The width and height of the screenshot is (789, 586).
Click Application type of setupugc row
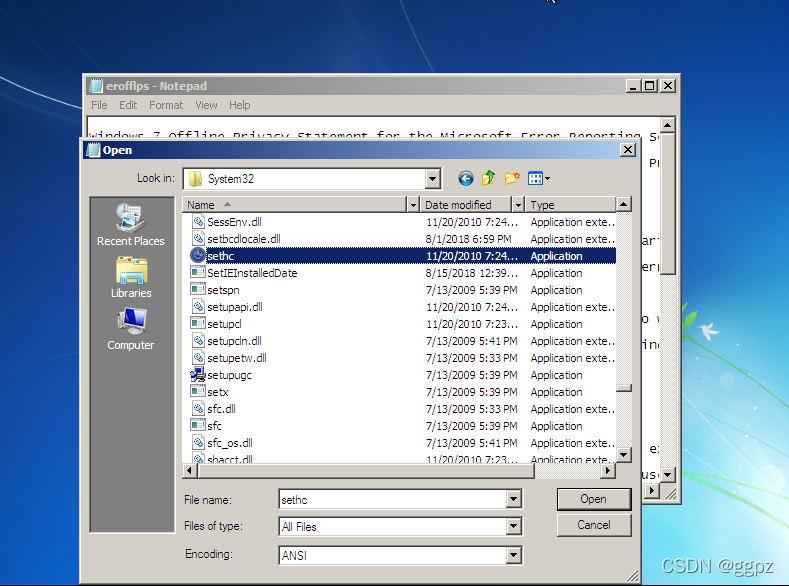click(557, 375)
